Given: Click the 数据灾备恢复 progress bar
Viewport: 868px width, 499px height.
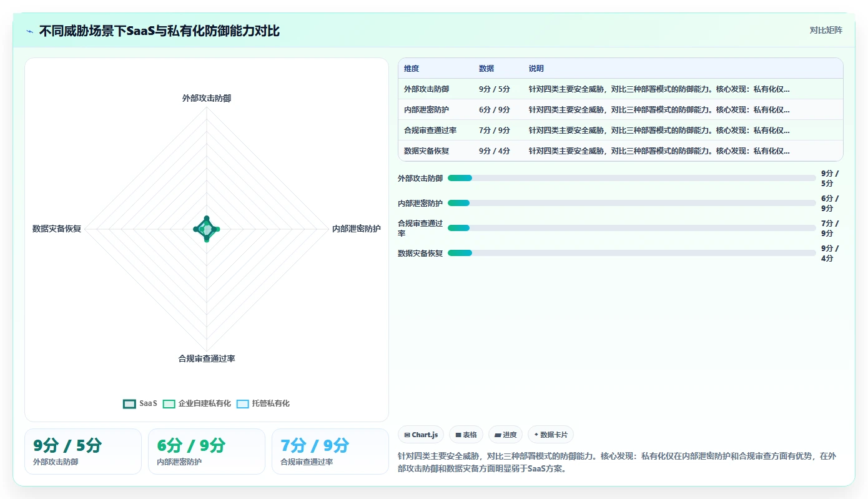Looking at the screenshot, I should [x=632, y=253].
